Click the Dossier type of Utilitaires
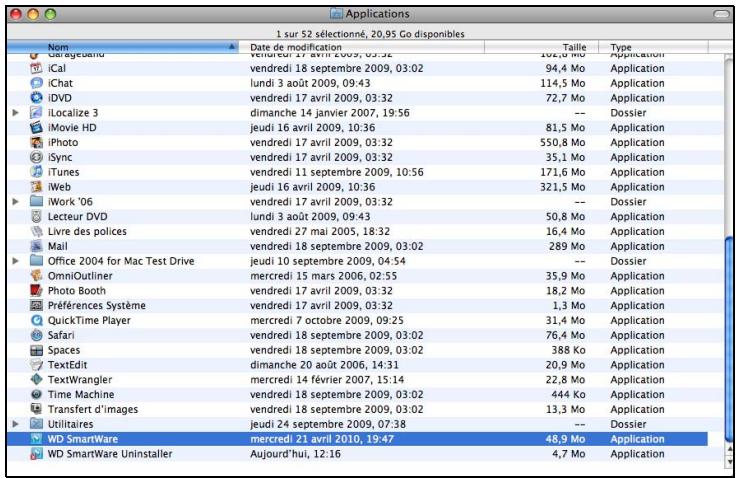This screenshot has width=737, height=478. tap(628, 424)
